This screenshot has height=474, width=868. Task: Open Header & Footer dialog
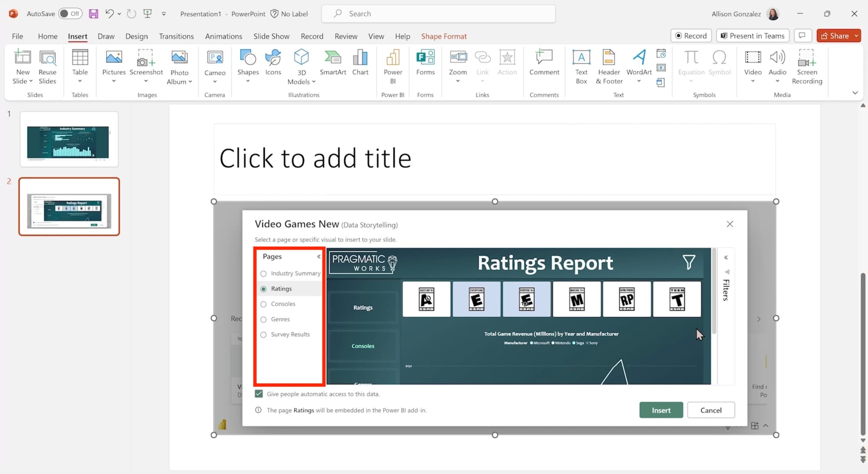tap(609, 66)
